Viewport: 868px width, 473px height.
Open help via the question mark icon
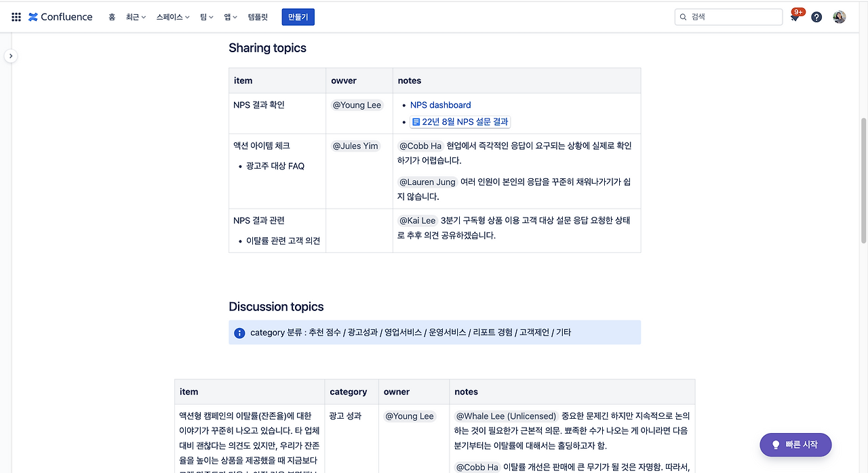pos(816,17)
